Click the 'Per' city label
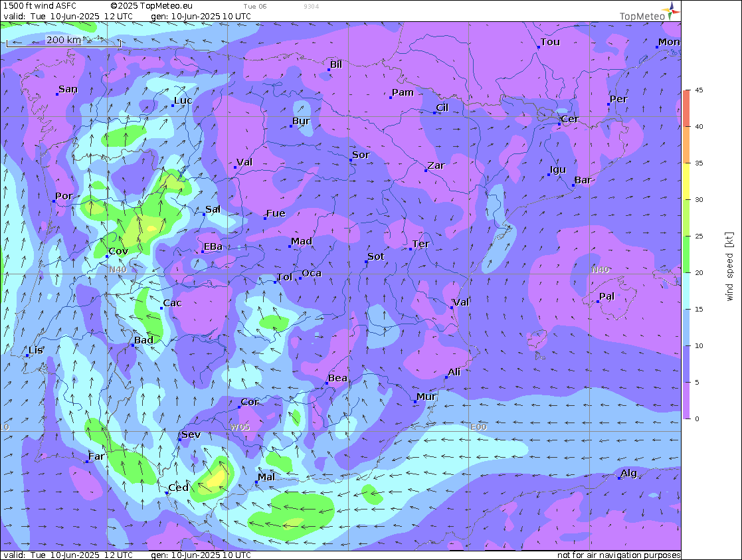Viewport: 742px width, 560px height. click(x=618, y=100)
